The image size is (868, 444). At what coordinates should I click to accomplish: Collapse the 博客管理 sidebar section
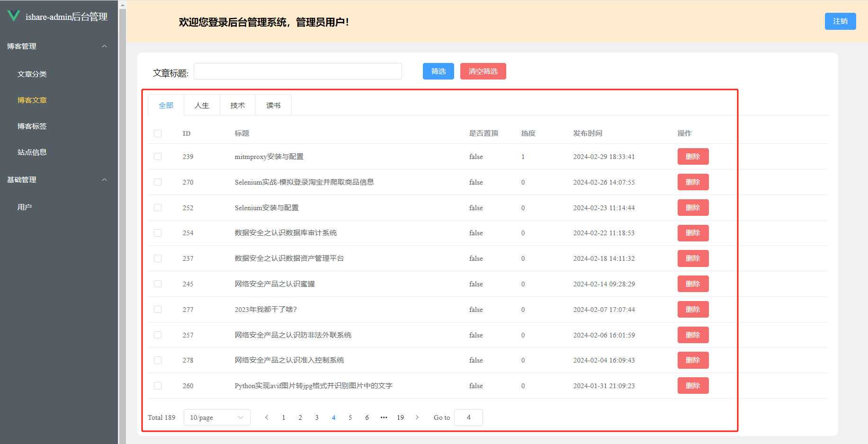(x=104, y=46)
